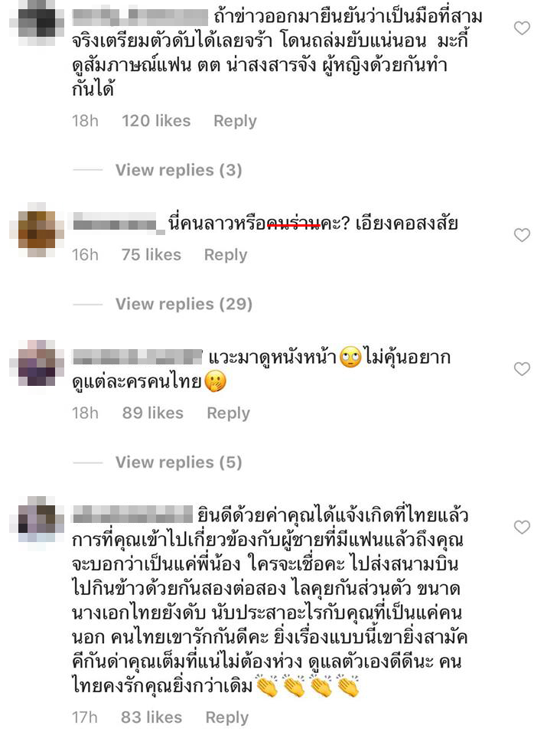Expand View replies (3)
Image resolution: width=560 pixels, height=735 pixels.
(178, 170)
